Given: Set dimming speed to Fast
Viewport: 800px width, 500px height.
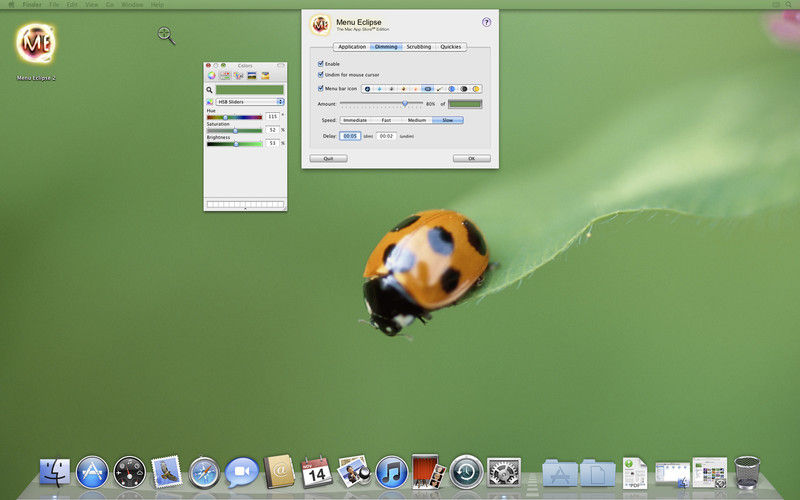Looking at the screenshot, I should [386, 120].
